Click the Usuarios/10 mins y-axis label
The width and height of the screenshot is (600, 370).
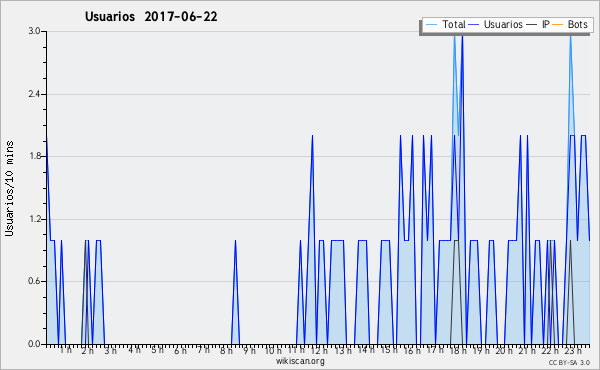(x=9, y=189)
